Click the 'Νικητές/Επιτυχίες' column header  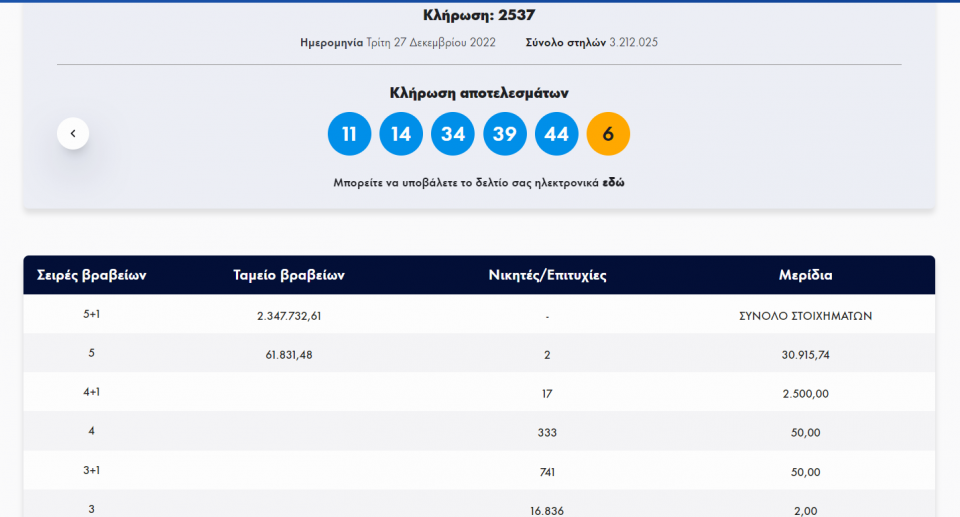click(547, 275)
